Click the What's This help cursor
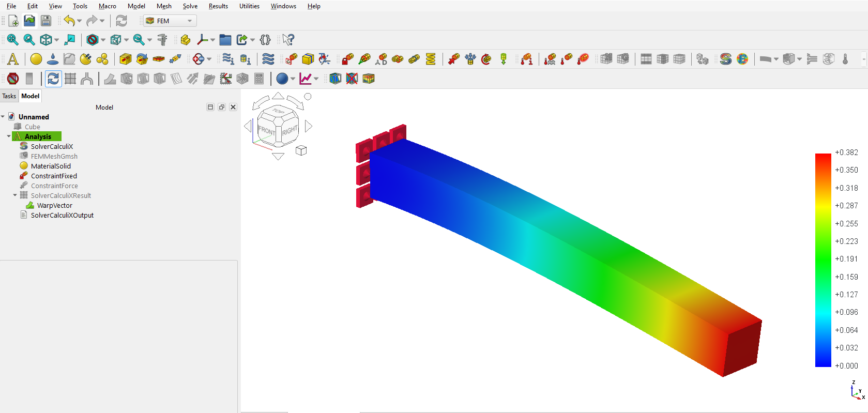The height and width of the screenshot is (413, 868). click(x=288, y=40)
